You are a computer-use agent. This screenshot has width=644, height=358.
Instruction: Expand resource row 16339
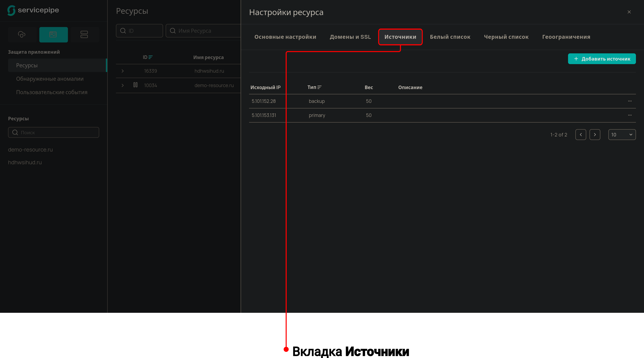(x=123, y=71)
